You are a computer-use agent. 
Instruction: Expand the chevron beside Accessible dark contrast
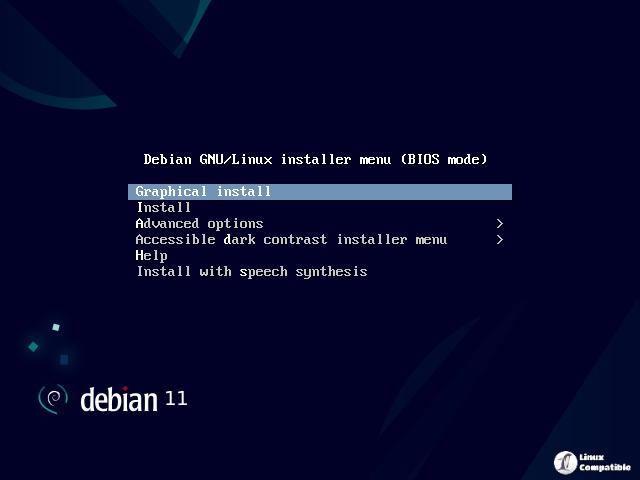pyautogui.click(x=500, y=240)
